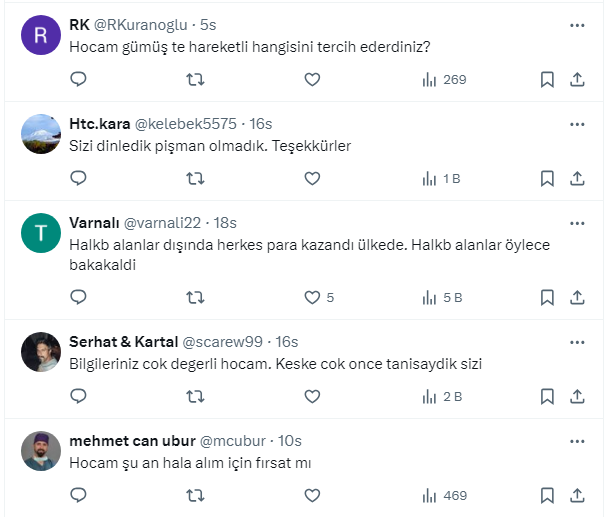Click RK's purple avatar
613x517 pixels.
40,37
